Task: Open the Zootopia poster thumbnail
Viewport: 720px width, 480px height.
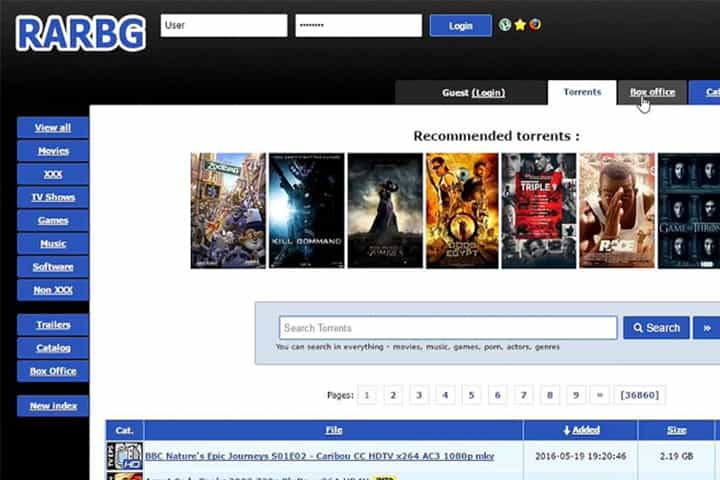Action: (228, 210)
